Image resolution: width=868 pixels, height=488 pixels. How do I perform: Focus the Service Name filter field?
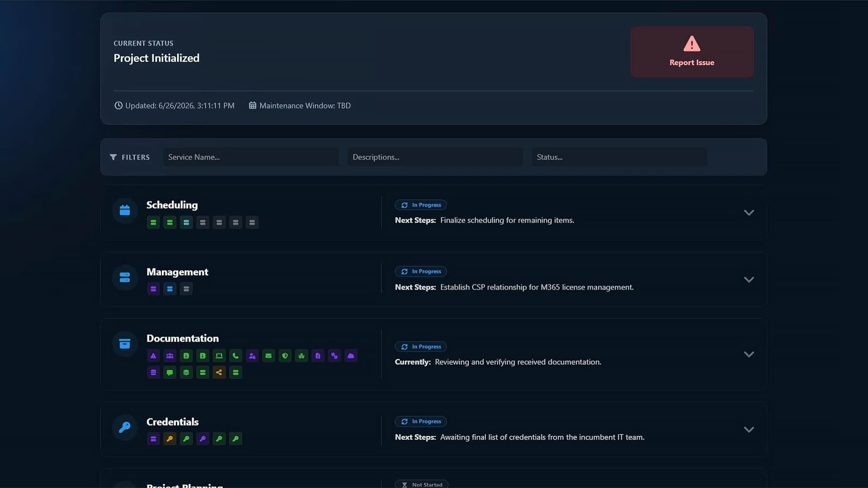point(251,157)
